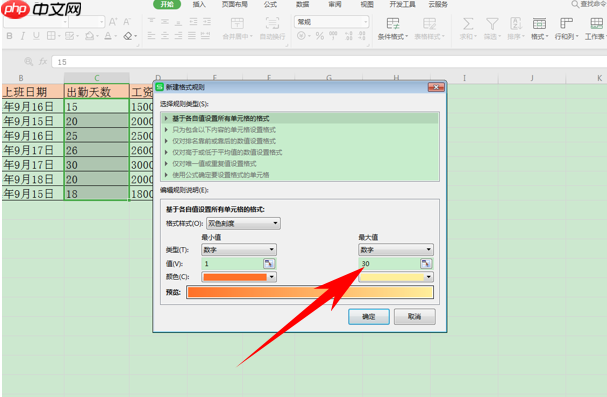
Task: Open the 格式样式 双色刻度 dropdown
Action: coord(243,223)
